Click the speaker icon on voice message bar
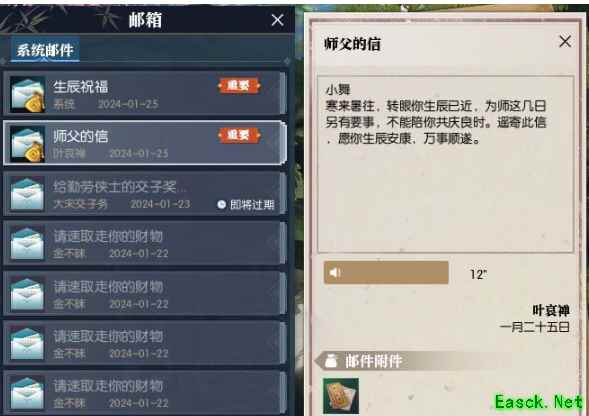589x416 pixels. 335,273
